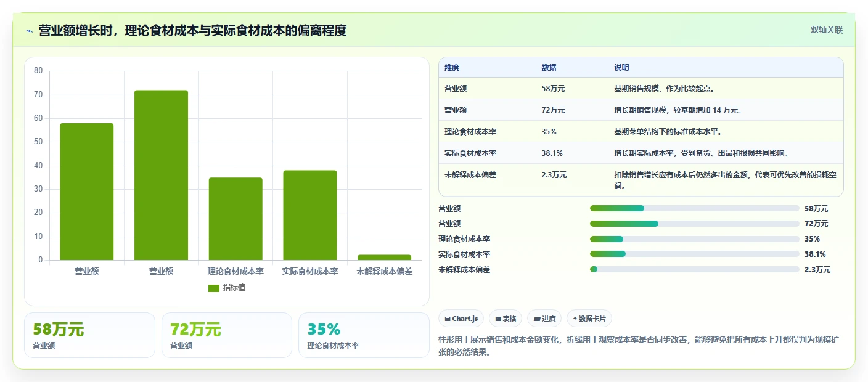Image resolution: width=868 pixels, height=382 pixels.
Task: Click table cell 38.1% in 数据 column
Action: 552,153
